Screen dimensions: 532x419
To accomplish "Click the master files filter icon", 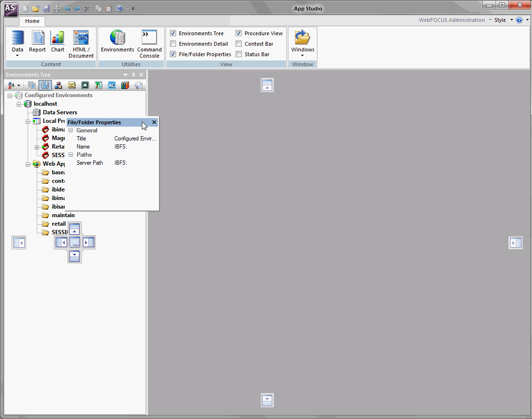I will 59,85.
